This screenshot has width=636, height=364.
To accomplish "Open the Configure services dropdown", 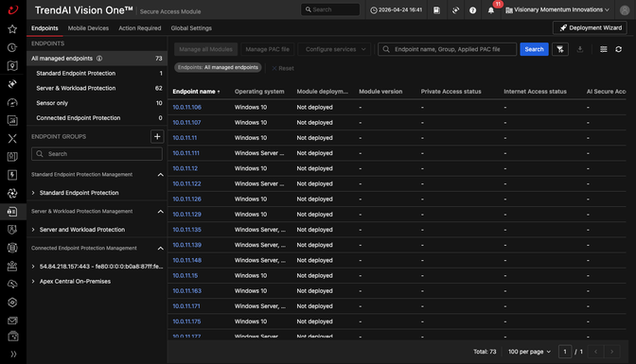I will [x=335, y=49].
